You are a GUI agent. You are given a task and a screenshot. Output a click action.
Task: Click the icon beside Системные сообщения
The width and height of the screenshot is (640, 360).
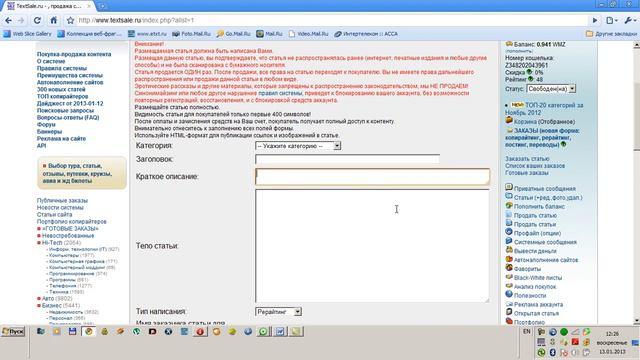pyautogui.click(x=509, y=241)
